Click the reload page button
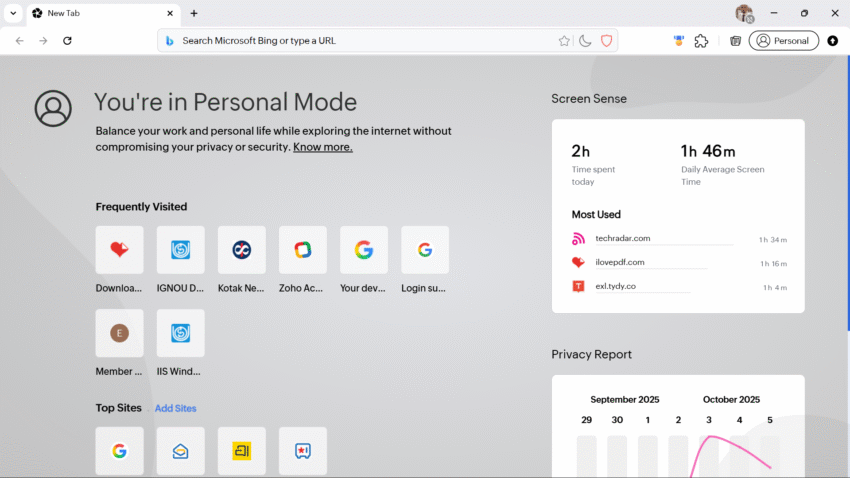 click(x=67, y=41)
